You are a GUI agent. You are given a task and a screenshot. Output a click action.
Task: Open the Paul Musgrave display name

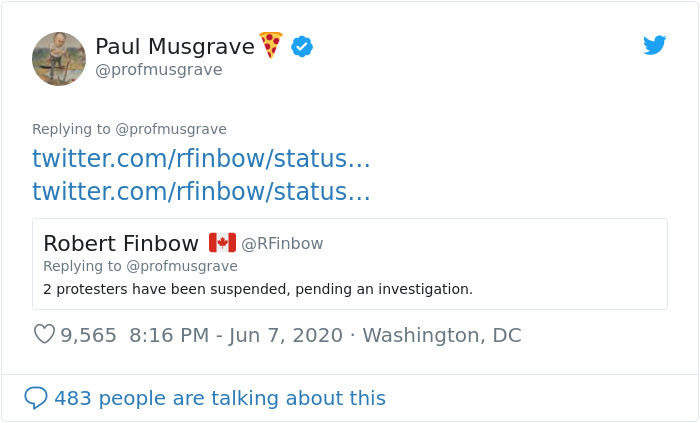pyautogui.click(x=174, y=46)
